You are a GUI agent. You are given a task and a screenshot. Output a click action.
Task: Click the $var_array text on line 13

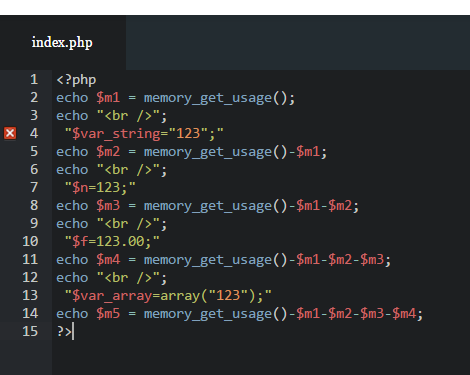click(x=112, y=296)
